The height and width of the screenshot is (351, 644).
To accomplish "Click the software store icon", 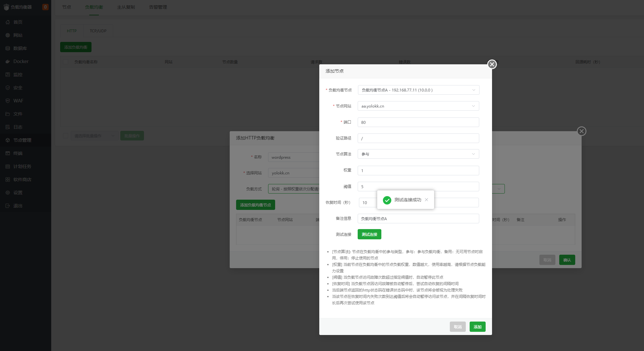I will tap(8, 179).
